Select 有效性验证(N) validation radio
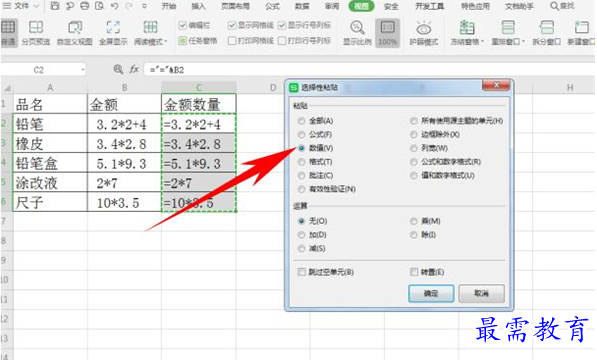The image size is (597, 361). coord(302,189)
